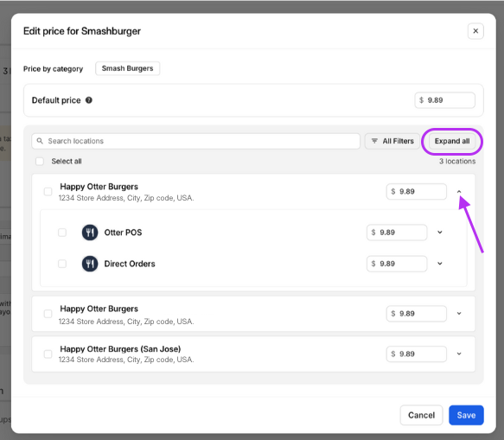Click the Default price input field
This screenshot has width=504, height=440.
445,100
